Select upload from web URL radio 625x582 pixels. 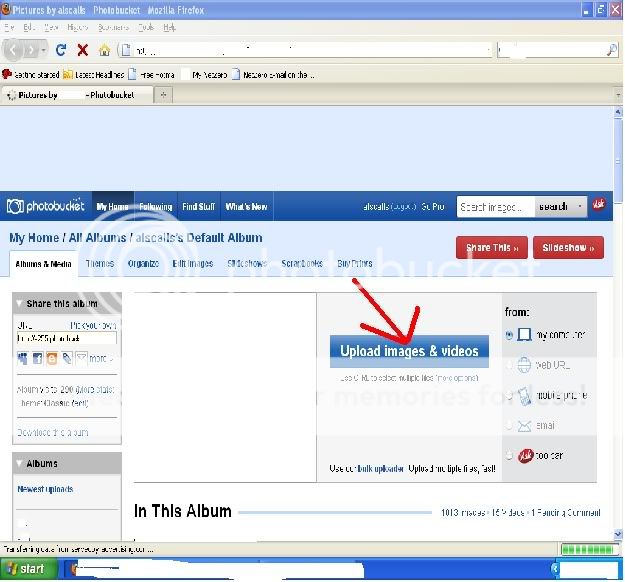coord(509,365)
